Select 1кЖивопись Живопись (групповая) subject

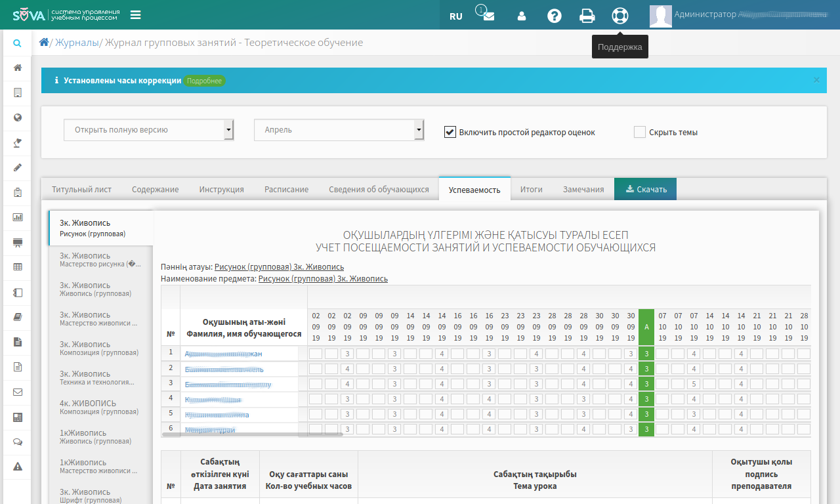101,437
